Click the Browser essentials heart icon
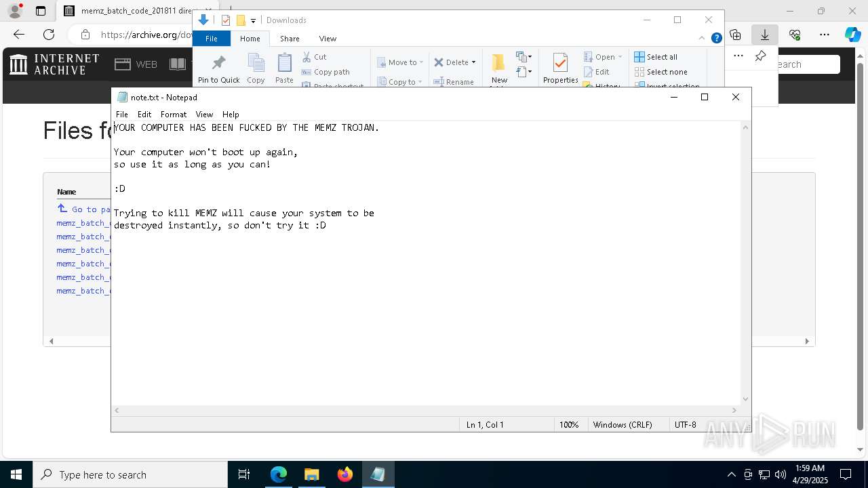The width and height of the screenshot is (868, 488). point(795,35)
